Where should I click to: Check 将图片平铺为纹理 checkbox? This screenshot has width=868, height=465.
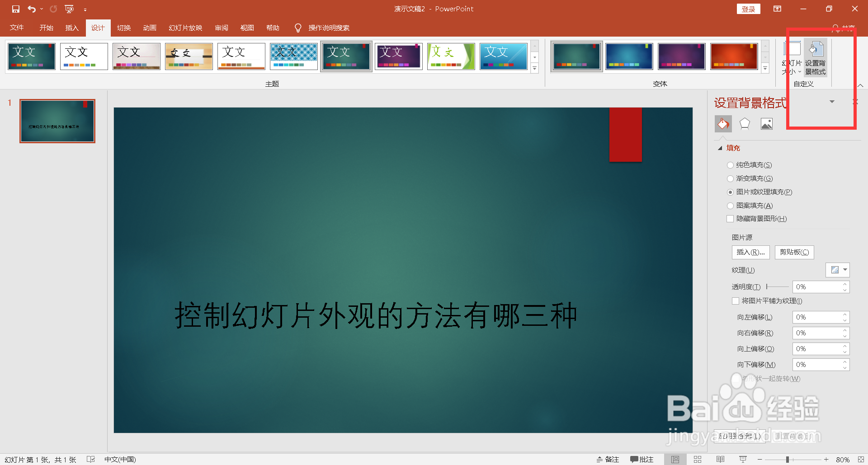pyautogui.click(x=736, y=301)
